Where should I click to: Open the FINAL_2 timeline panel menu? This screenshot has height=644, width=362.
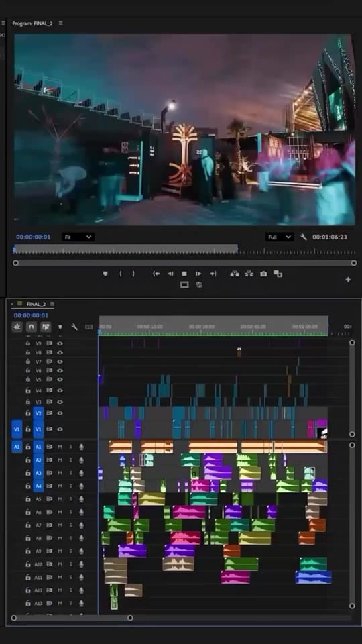52,304
